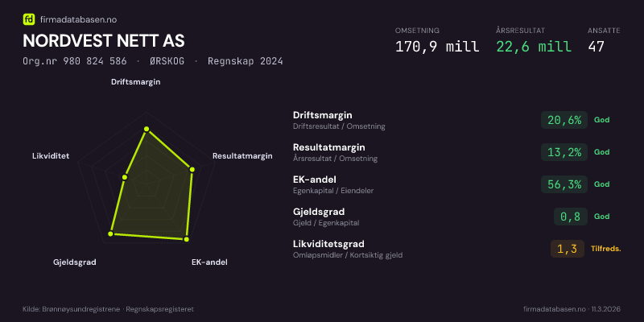Click the Driftsmargin 20,6% value badge
Screen dimensions: 644x322
click(x=563, y=120)
